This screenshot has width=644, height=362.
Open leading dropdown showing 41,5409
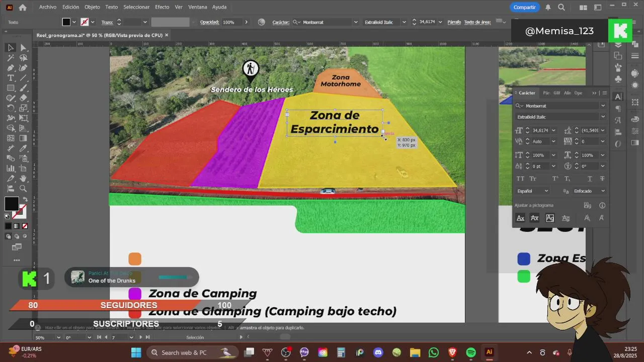point(602,131)
